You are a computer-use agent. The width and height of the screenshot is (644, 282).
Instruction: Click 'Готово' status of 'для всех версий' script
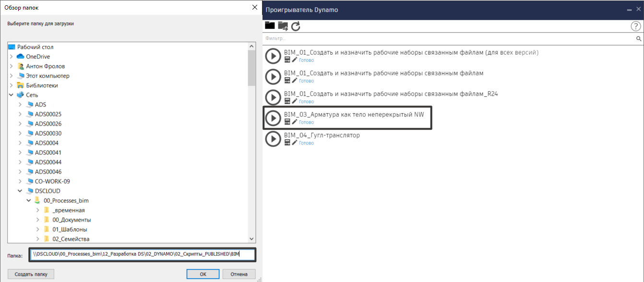pos(306,60)
